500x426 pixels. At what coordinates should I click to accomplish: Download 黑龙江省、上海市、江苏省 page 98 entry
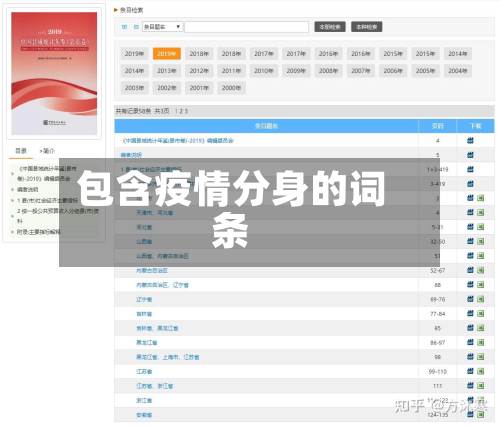tap(470, 357)
